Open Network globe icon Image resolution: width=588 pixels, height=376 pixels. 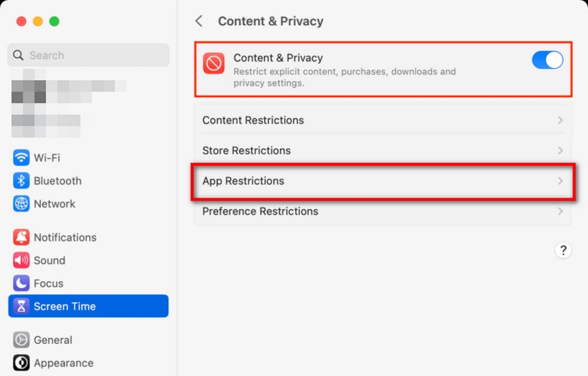21,204
